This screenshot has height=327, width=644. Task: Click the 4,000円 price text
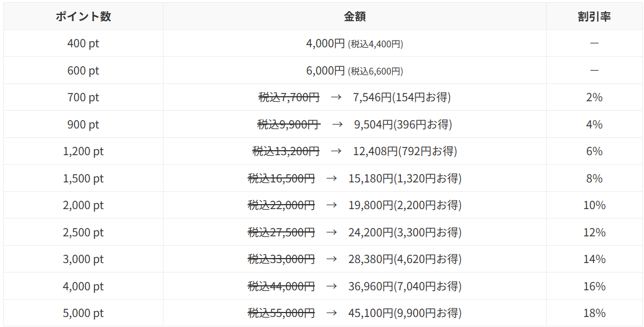click(x=325, y=43)
